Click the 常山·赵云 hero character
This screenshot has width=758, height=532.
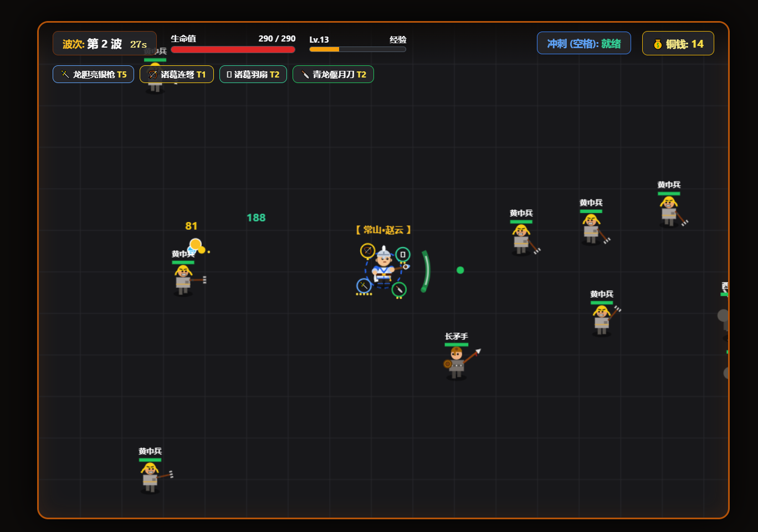[384, 266]
